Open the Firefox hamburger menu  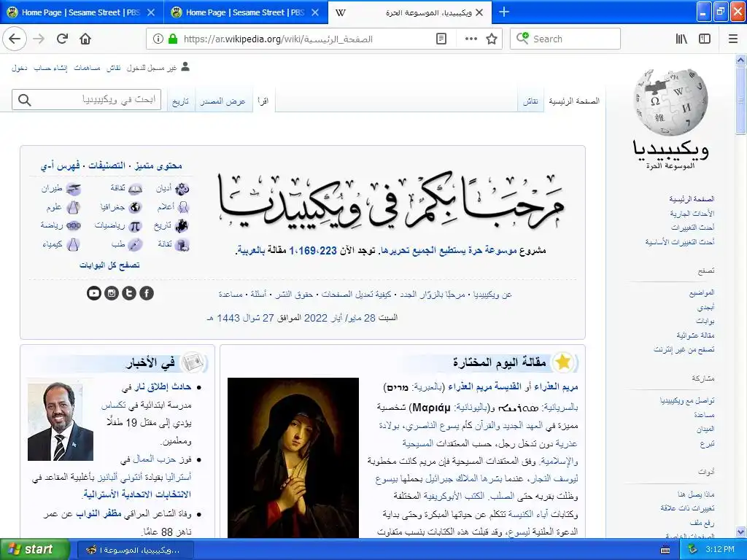733,39
